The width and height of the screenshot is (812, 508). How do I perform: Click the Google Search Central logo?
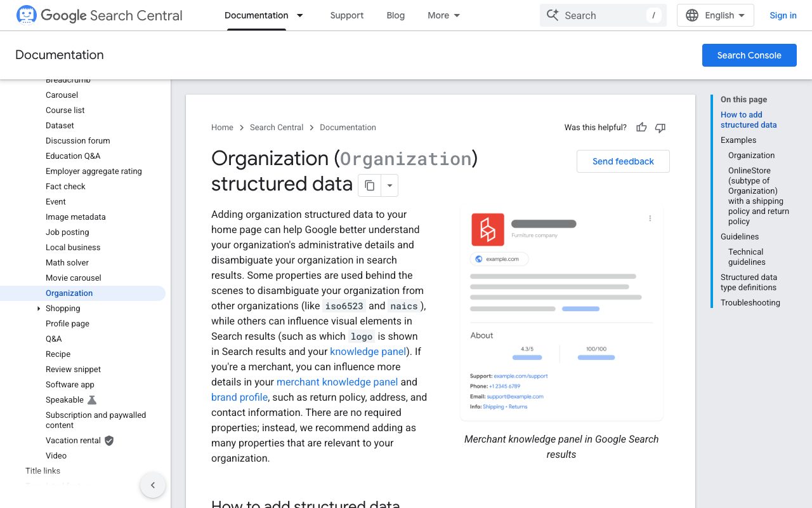pos(99,15)
